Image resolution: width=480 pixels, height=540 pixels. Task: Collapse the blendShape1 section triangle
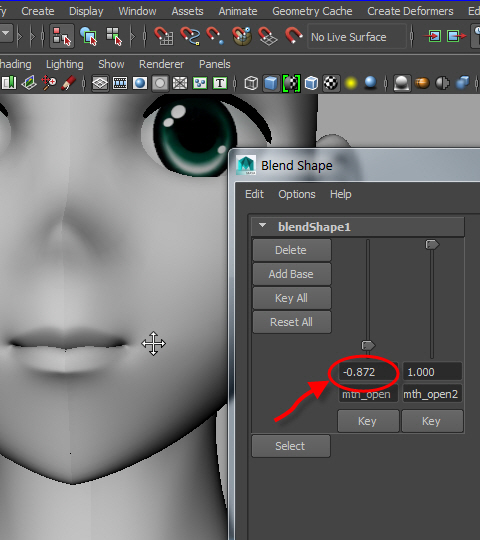tap(262, 226)
